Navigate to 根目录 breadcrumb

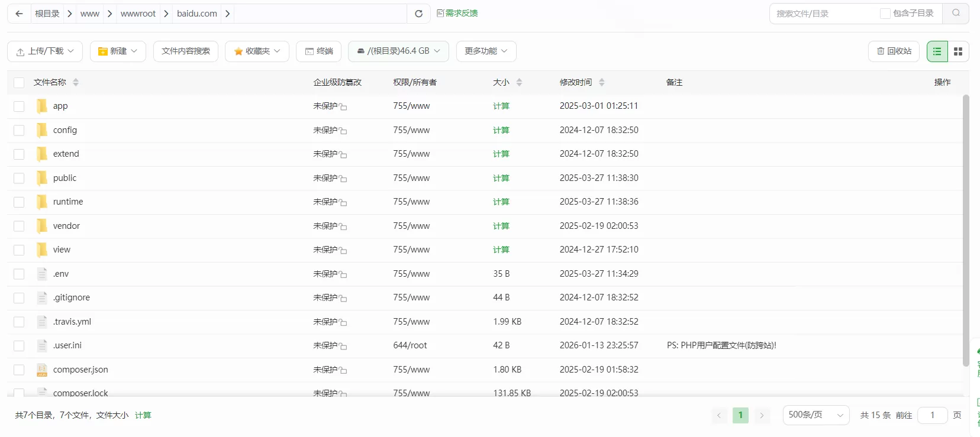tap(47, 14)
